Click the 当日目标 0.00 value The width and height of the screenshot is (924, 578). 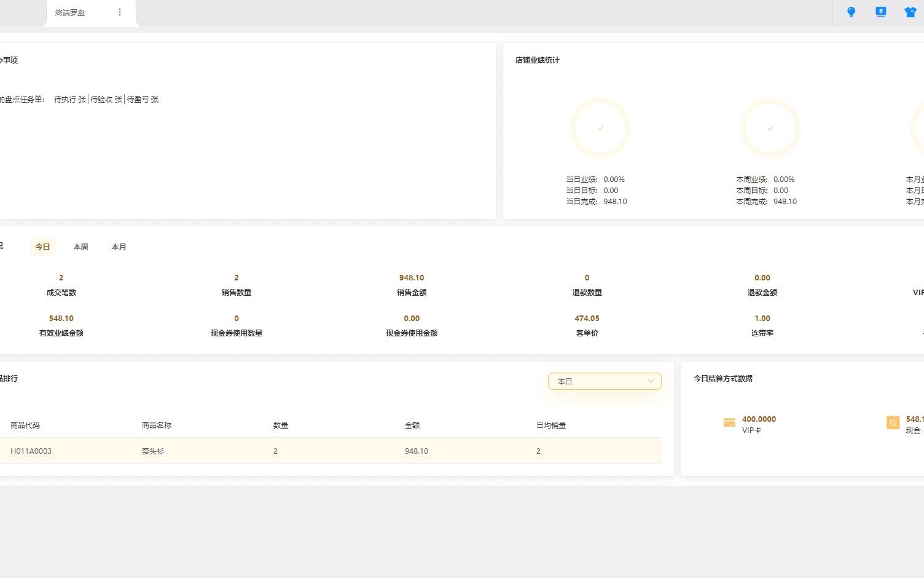pos(611,190)
